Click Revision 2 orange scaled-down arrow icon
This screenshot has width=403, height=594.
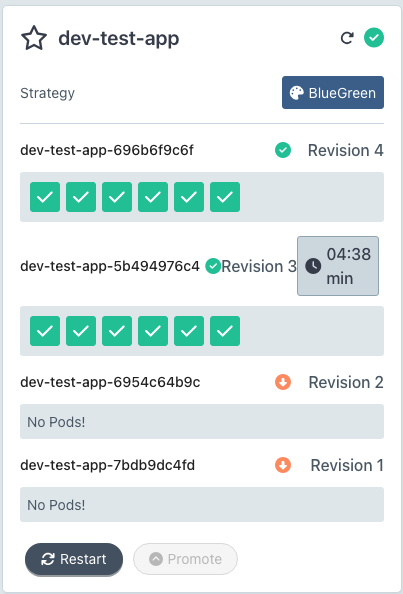point(283,382)
